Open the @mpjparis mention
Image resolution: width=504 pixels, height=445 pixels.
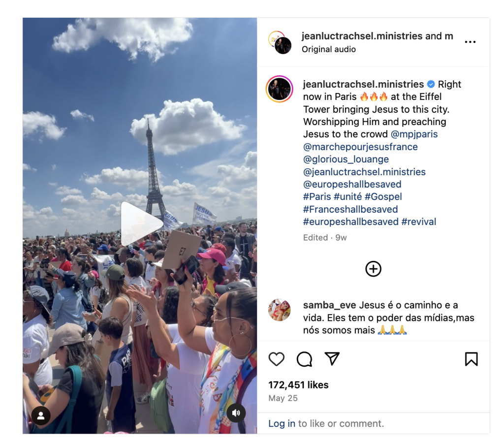[414, 134]
